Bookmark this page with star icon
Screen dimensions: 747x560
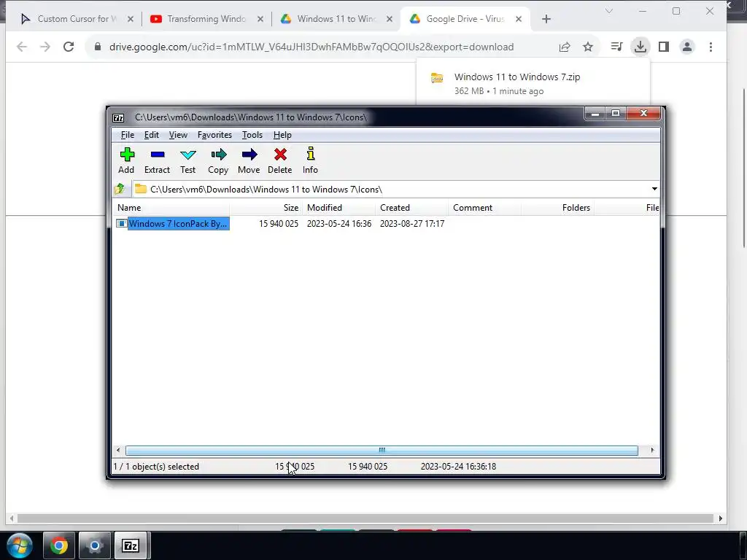[x=588, y=47]
